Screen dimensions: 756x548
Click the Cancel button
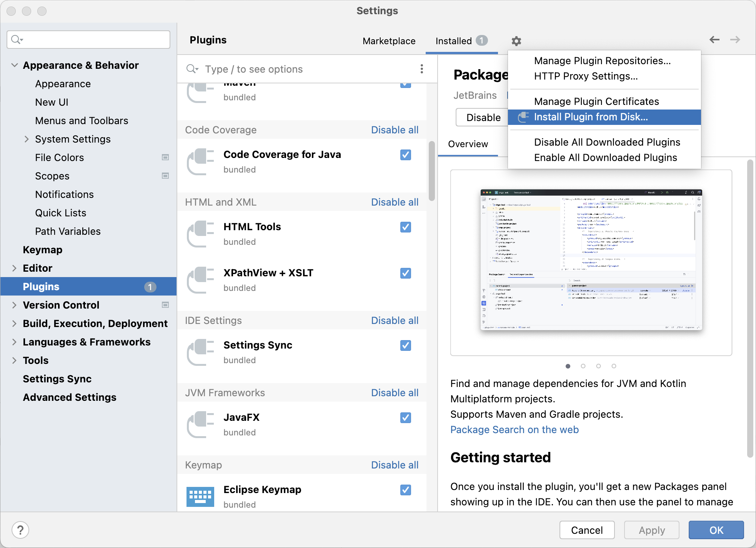click(587, 530)
